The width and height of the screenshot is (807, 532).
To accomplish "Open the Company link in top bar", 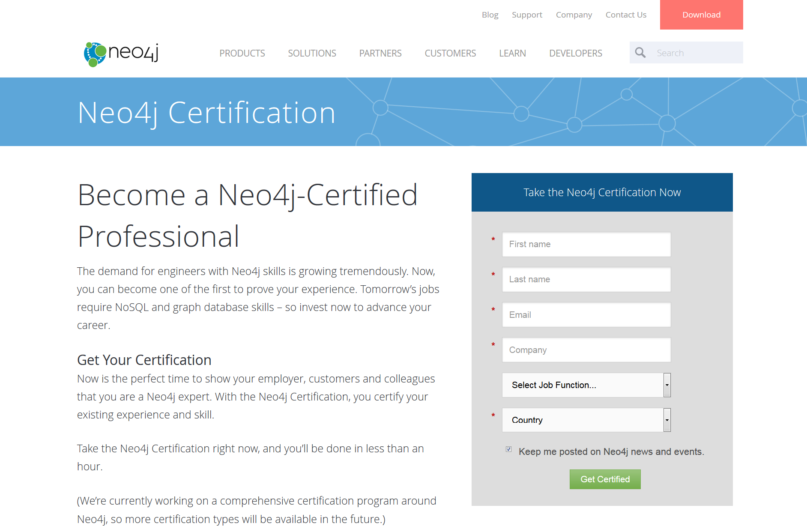I will pyautogui.click(x=574, y=15).
